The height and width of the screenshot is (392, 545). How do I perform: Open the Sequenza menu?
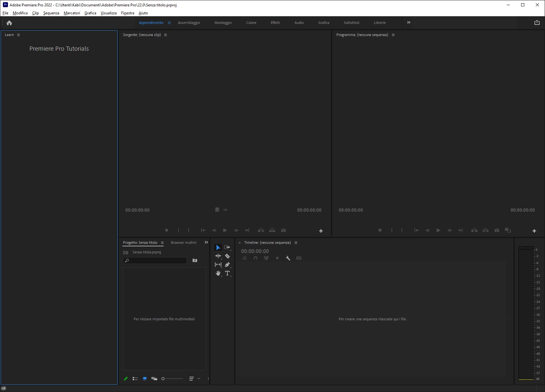[51, 13]
